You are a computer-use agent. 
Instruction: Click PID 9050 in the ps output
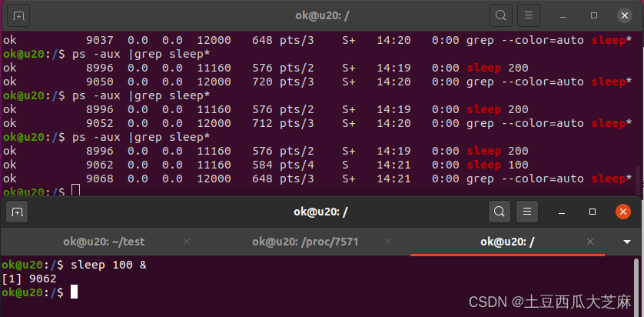[x=100, y=82]
